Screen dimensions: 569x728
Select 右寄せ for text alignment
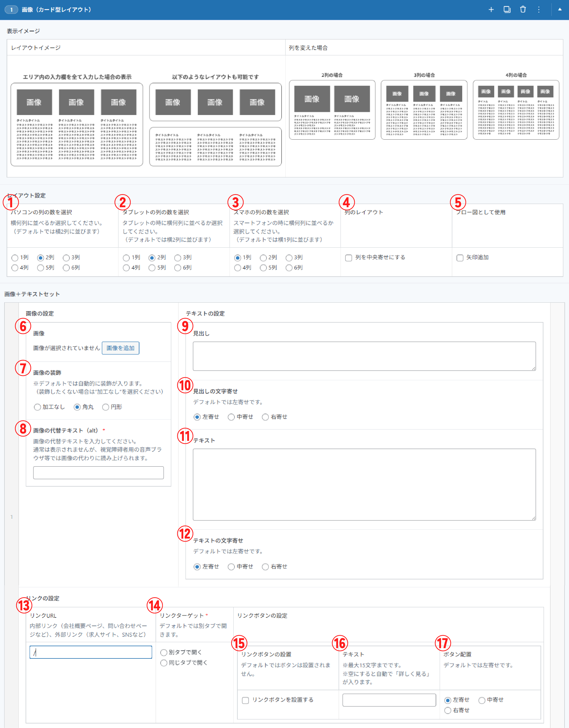[265, 567]
